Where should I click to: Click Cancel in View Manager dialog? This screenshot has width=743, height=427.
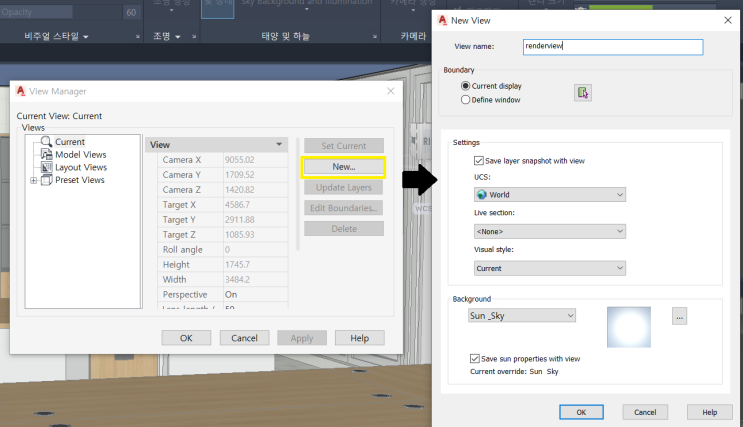(245, 338)
